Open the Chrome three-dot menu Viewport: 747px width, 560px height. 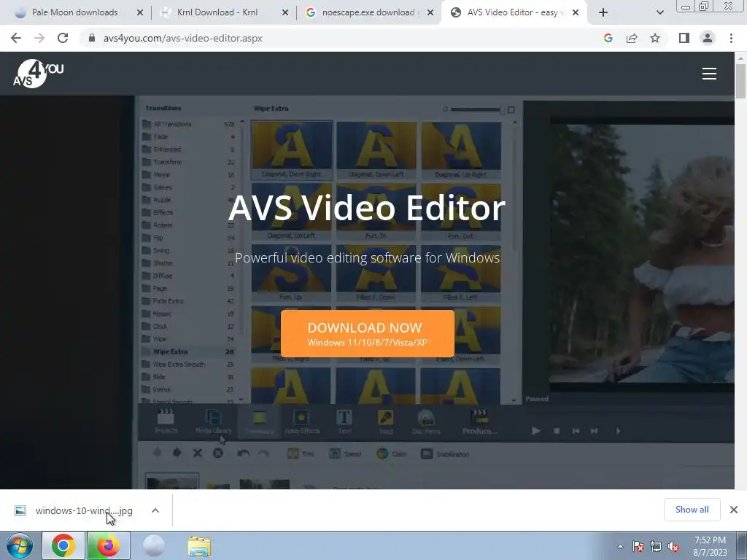[x=731, y=38]
